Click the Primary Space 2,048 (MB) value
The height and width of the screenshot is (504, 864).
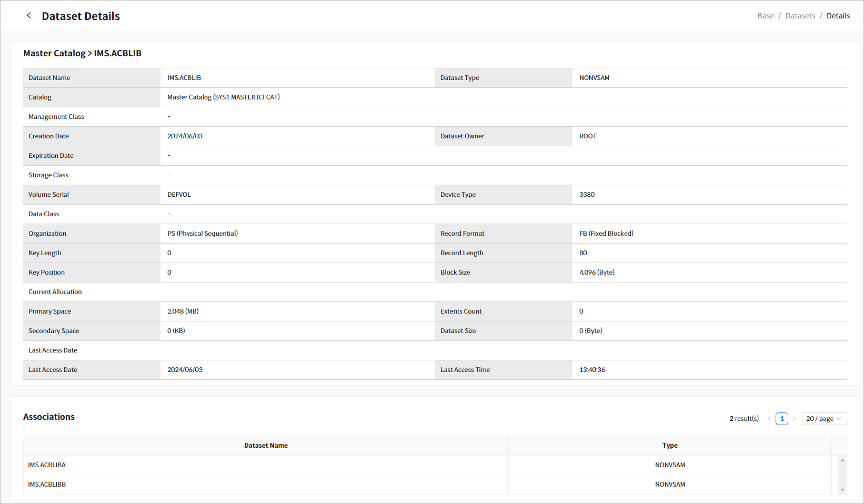pos(183,311)
